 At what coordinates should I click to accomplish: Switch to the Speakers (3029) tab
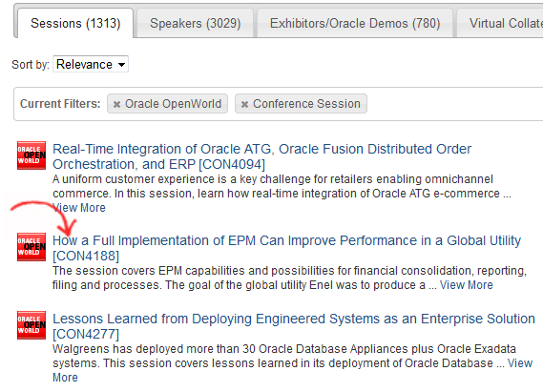coord(195,23)
